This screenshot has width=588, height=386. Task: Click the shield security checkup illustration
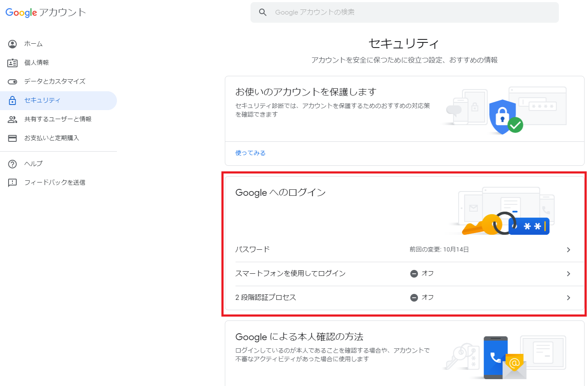[x=505, y=110]
